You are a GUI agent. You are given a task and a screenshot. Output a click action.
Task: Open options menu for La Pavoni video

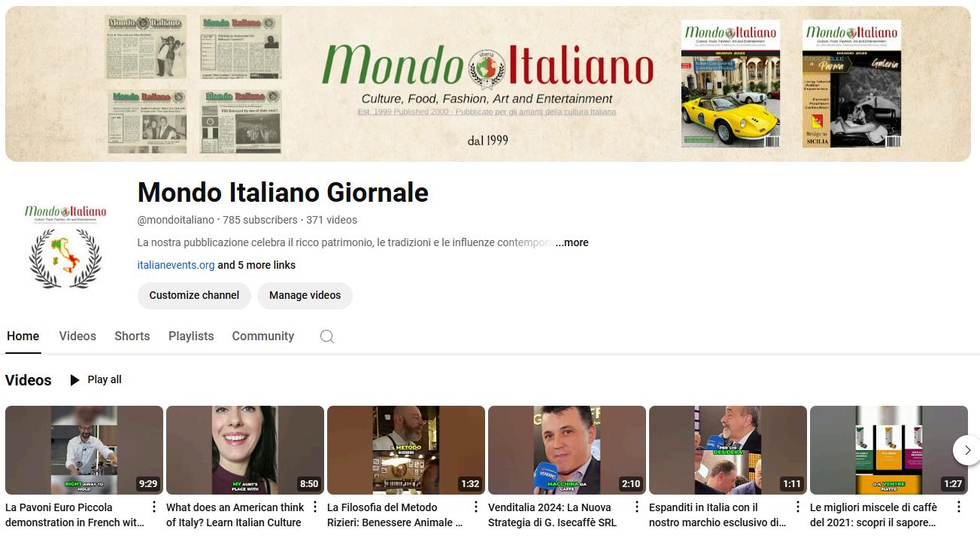(x=154, y=507)
